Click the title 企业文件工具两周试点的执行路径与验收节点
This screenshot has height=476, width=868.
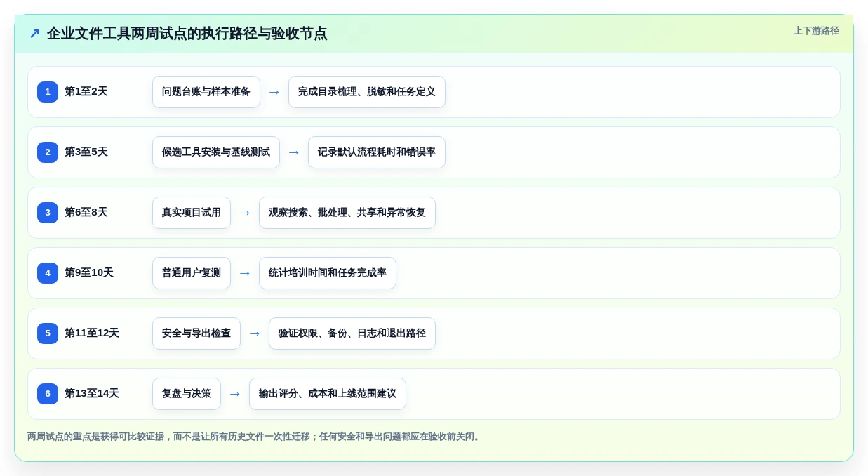point(187,34)
